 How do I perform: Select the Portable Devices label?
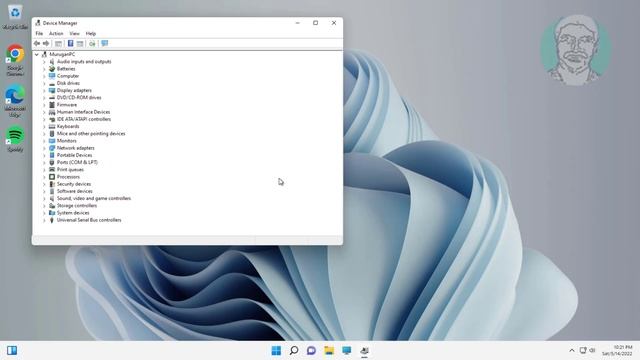tap(74, 155)
